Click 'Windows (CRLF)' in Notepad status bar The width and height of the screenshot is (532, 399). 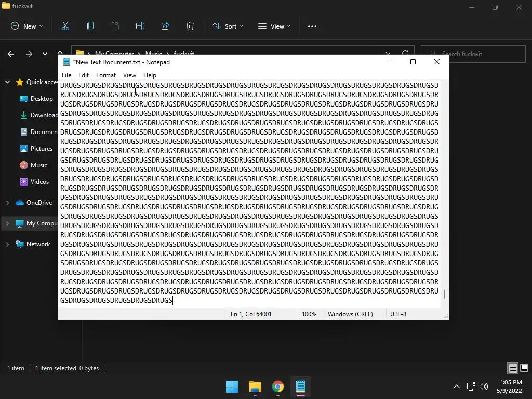tap(350, 314)
